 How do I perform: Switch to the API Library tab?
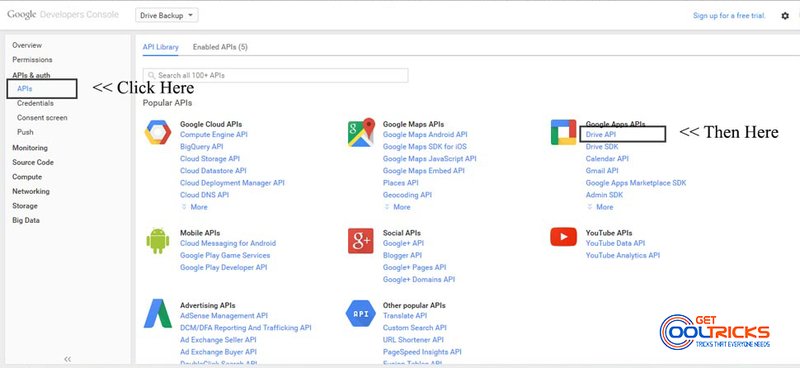pyautogui.click(x=161, y=47)
